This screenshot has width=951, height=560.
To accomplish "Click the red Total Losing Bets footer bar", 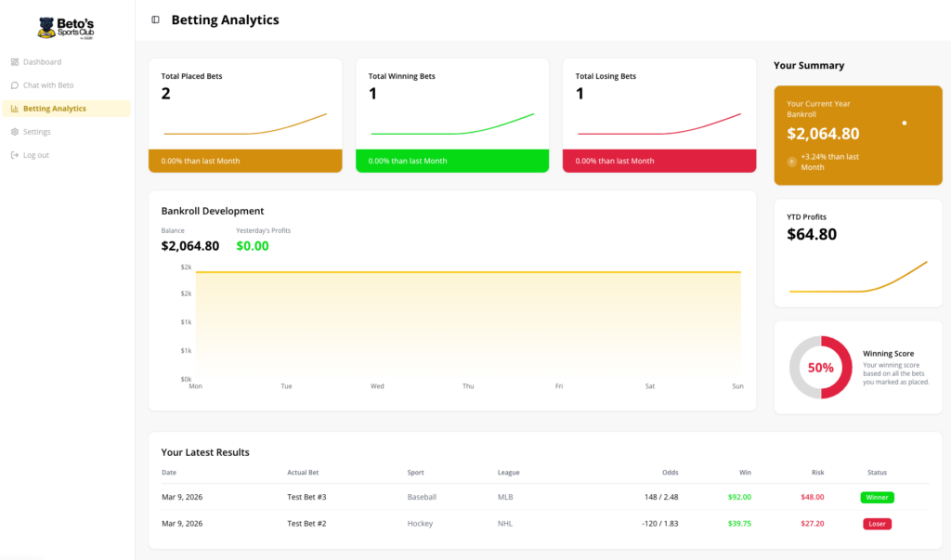I will click(659, 161).
